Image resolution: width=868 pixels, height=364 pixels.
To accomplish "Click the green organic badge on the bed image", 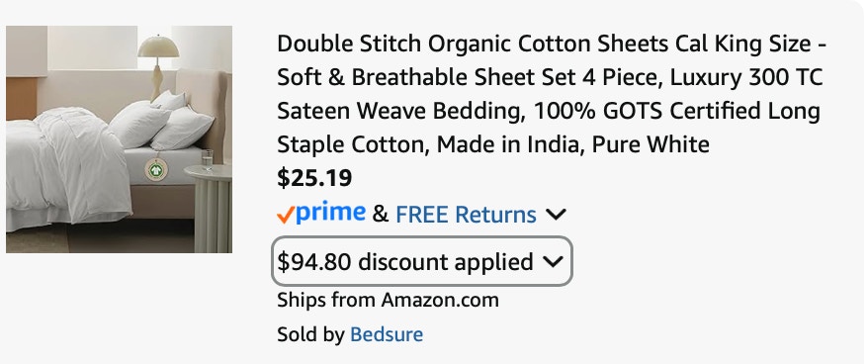I will click(x=155, y=169).
